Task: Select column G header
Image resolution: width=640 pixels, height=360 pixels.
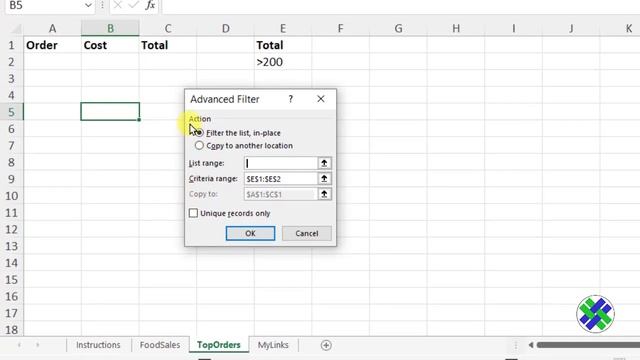Action: click(398, 29)
